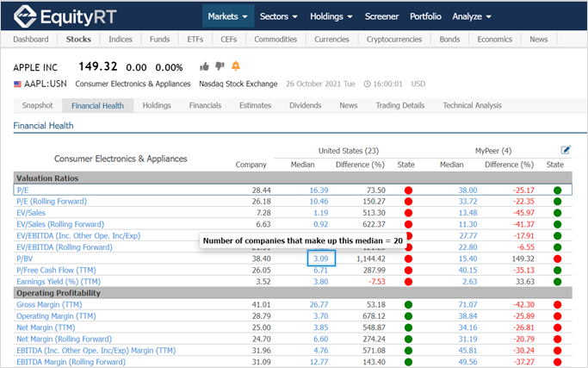This screenshot has height=368, width=588.
Task: Click the red state dot in P/E row
Action: coord(408,190)
